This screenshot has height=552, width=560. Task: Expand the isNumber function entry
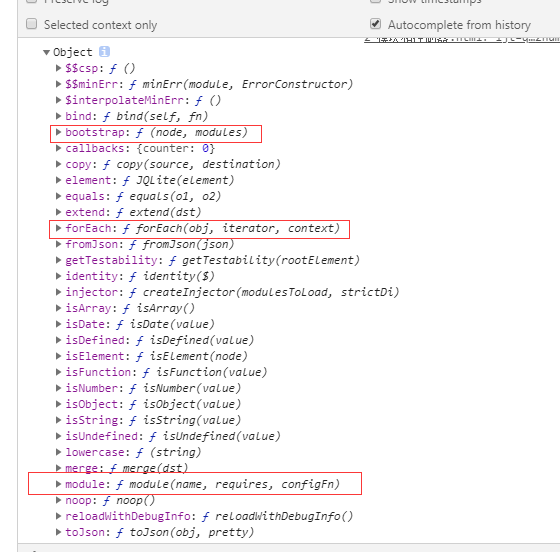pyautogui.click(x=59, y=388)
